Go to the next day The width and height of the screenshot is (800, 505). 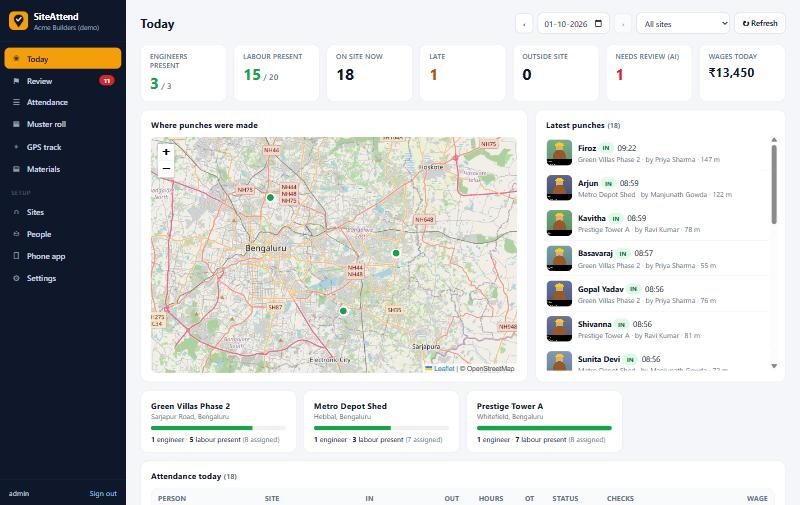point(622,24)
